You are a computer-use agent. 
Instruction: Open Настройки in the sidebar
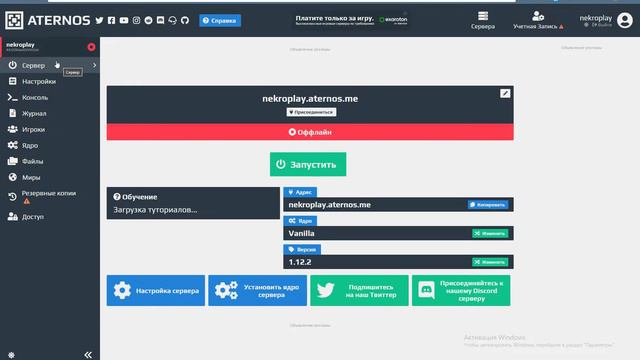pyautogui.click(x=39, y=81)
